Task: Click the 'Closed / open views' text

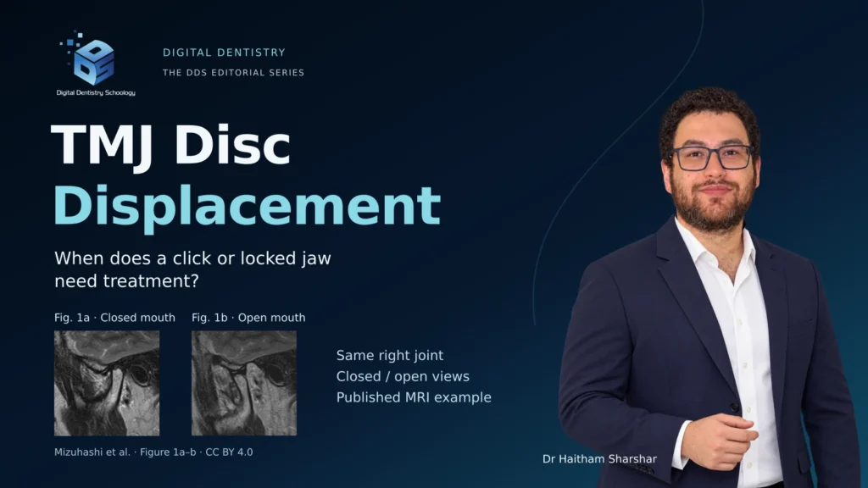Action: [x=403, y=376]
